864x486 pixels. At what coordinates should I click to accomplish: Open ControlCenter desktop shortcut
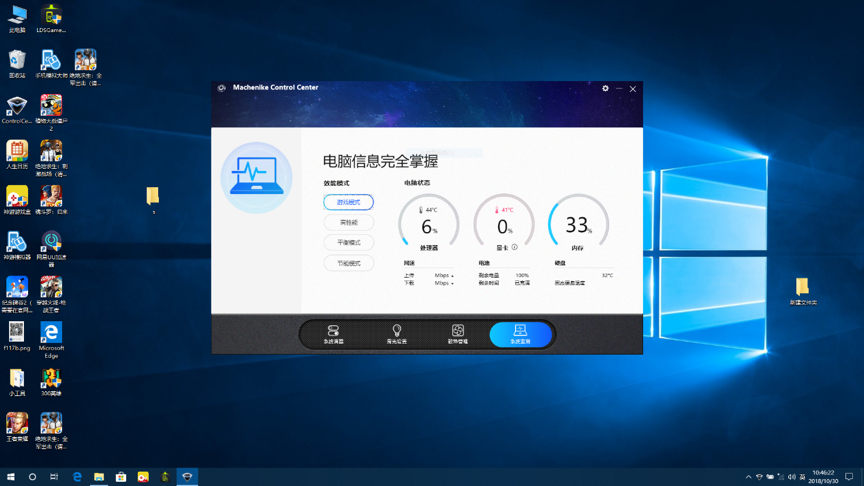pyautogui.click(x=17, y=110)
